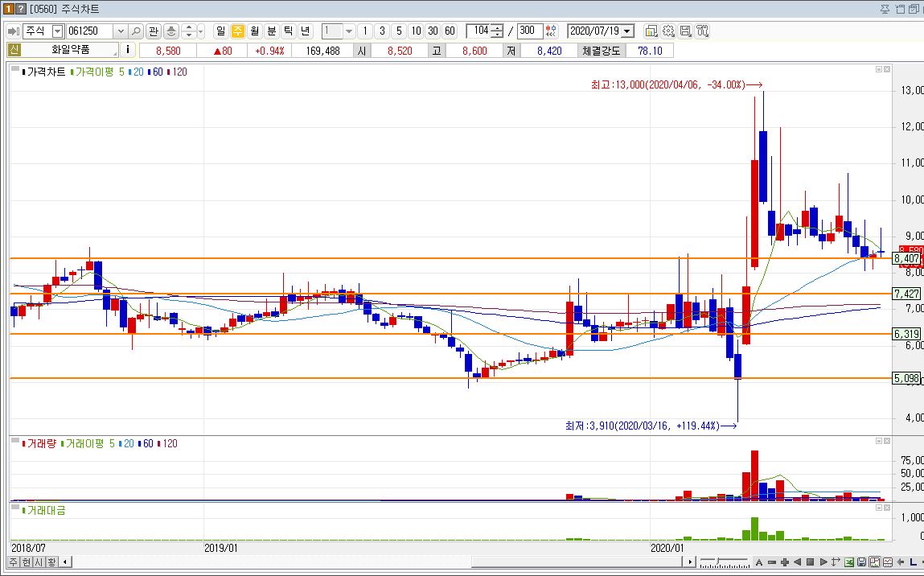924x576 pixels.
Task: Choose the 60 interval preset button
Action: click(450, 31)
